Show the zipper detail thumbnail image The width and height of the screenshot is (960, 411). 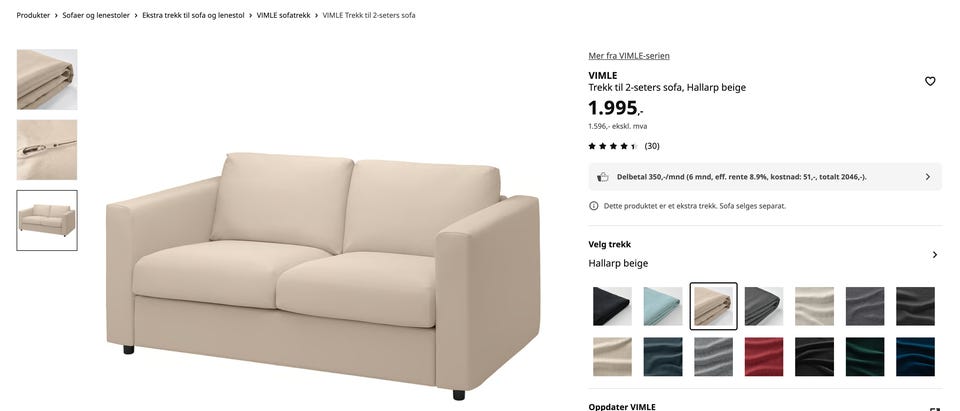(x=47, y=150)
